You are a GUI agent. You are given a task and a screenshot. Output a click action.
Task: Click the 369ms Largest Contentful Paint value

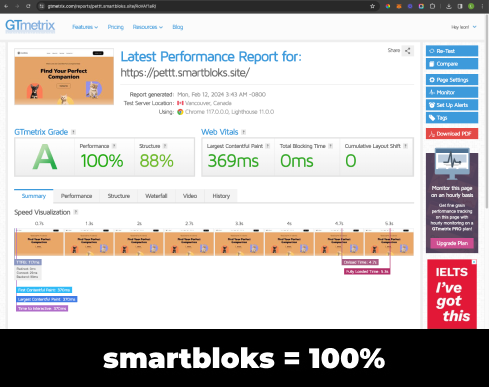pyautogui.click(x=233, y=161)
